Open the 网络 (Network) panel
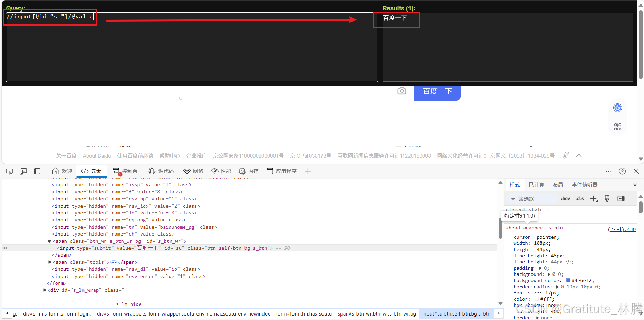 [193, 171]
